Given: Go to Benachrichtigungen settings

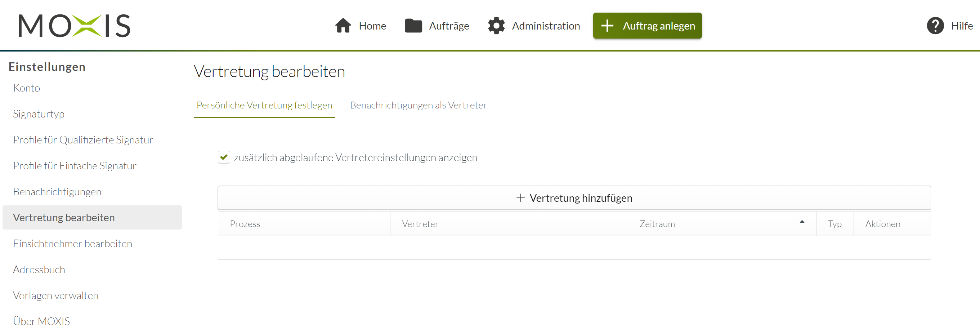Looking at the screenshot, I should (57, 191).
